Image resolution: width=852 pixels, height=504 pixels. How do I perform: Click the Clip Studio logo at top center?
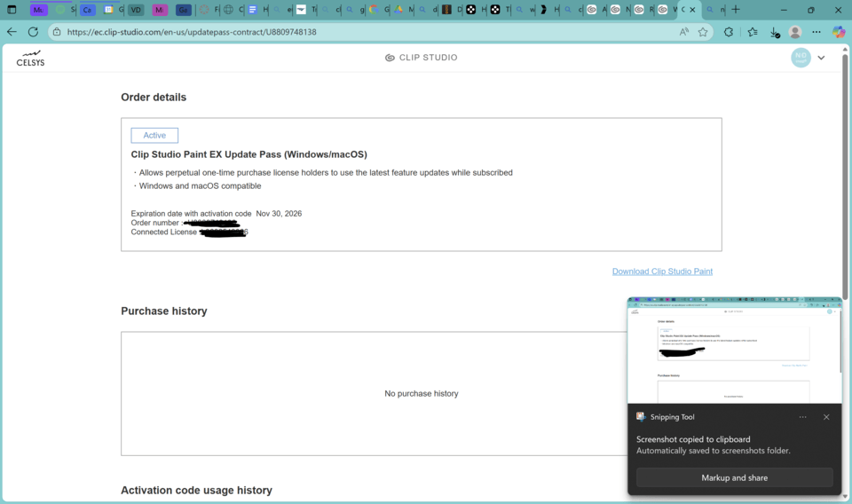point(422,58)
